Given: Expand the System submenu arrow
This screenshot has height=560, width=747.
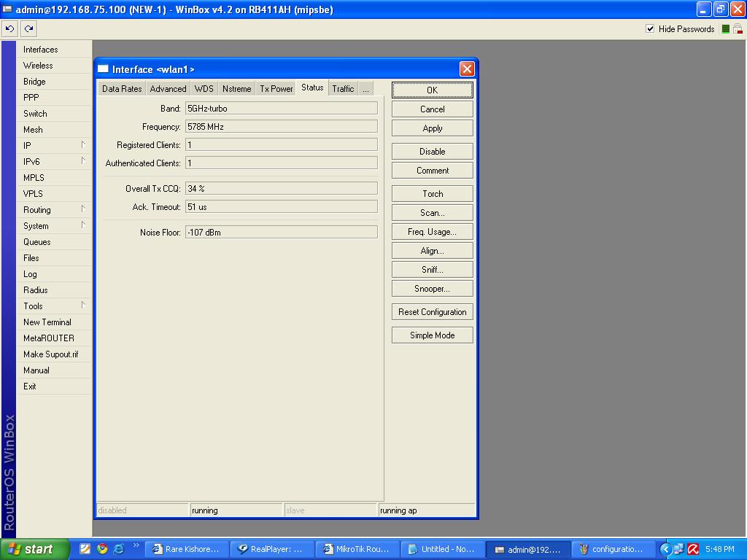Looking at the screenshot, I should (83, 225).
